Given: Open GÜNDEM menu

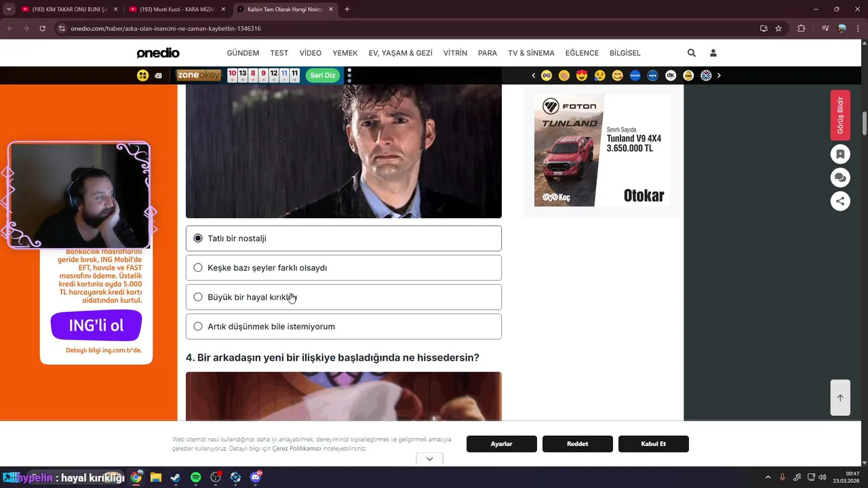Looking at the screenshot, I should (243, 53).
